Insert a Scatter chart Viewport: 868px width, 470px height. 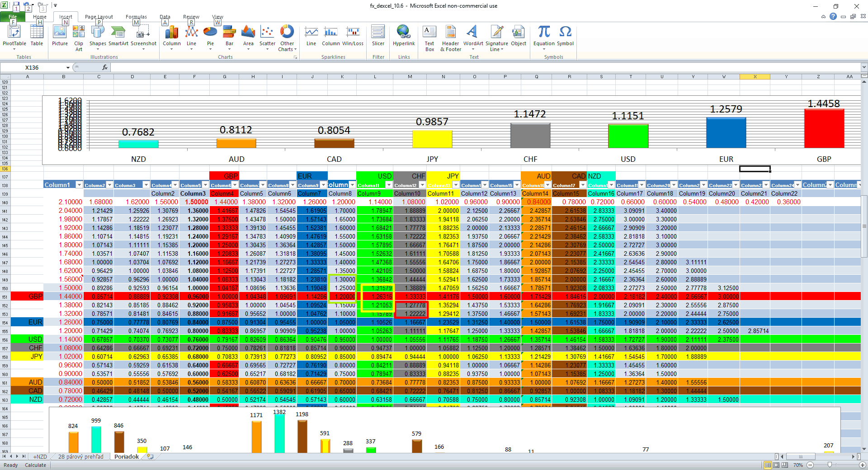[267, 38]
